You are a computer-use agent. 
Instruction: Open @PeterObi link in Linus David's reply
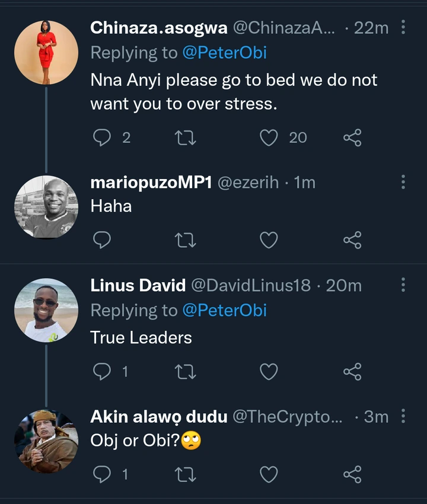[224, 311]
